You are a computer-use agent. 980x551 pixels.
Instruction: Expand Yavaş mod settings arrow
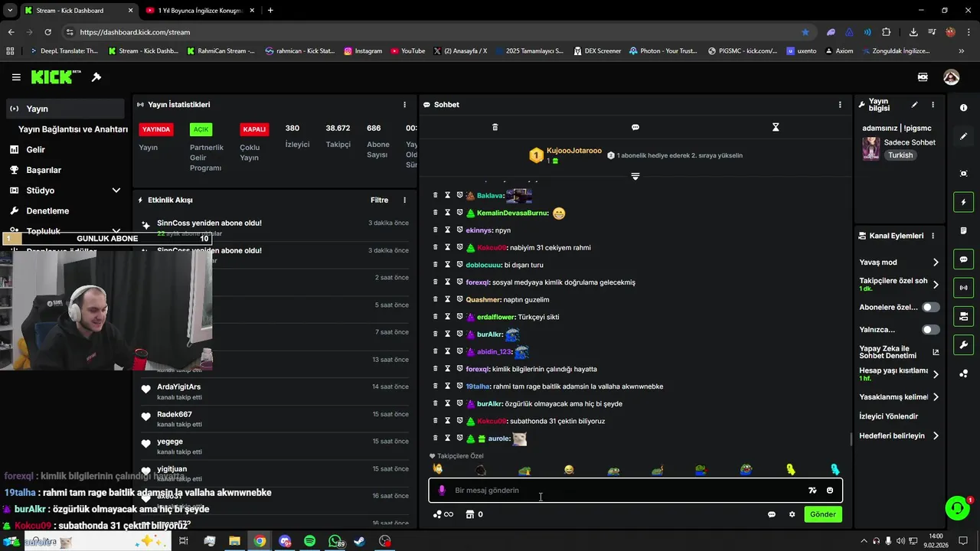coord(936,262)
